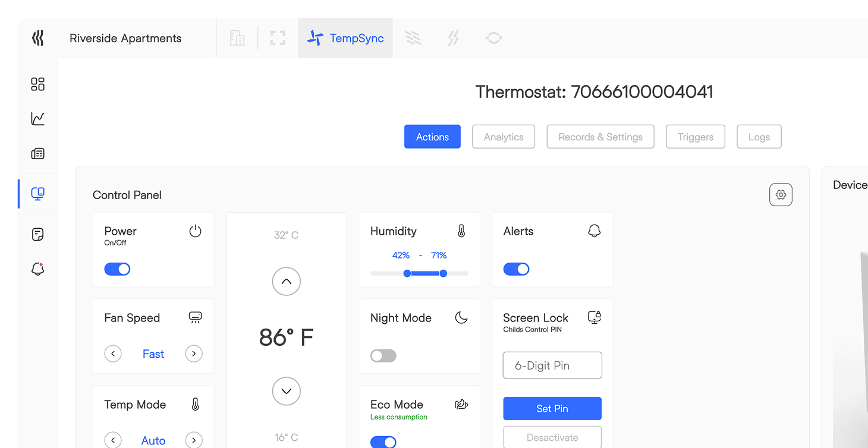Raise temperature with the up chevron
This screenshot has width=868, height=448.
click(x=287, y=282)
